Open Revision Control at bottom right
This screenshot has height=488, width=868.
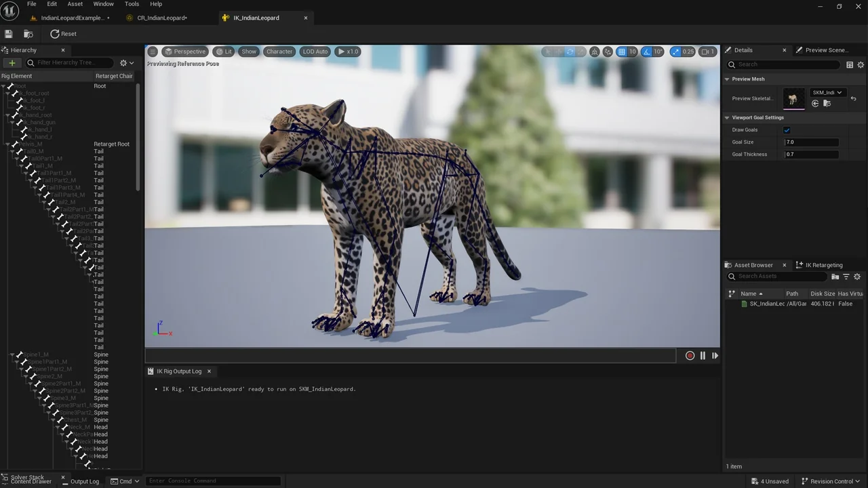(x=832, y=481)
